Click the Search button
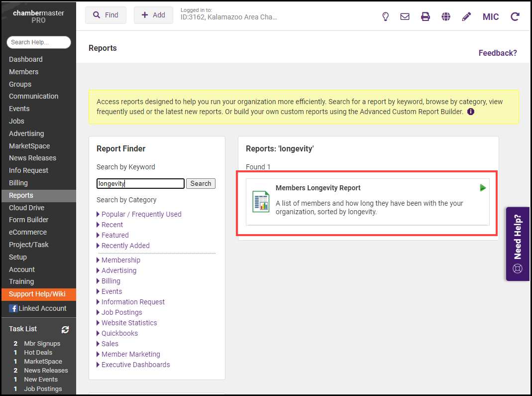This screenshot has width=532, height=396. click(201, 183)
